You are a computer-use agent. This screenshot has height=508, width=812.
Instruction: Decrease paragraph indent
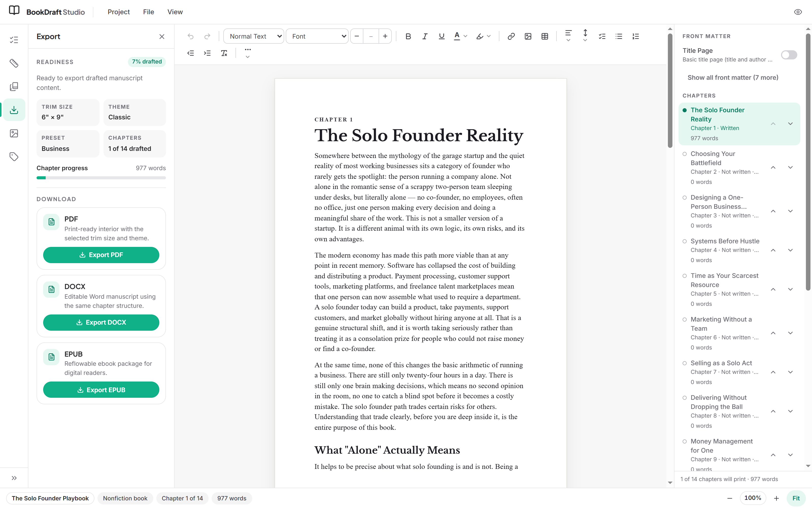[191, 53]
